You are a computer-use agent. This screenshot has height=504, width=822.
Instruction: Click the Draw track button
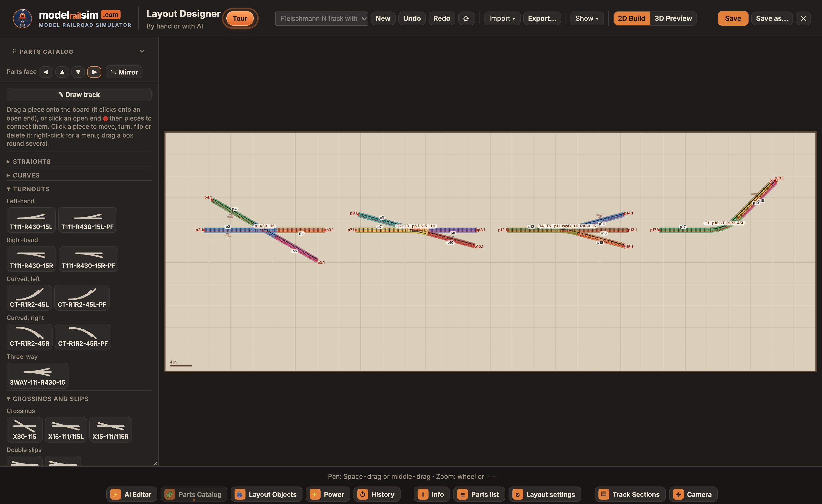tap(79, 94)
